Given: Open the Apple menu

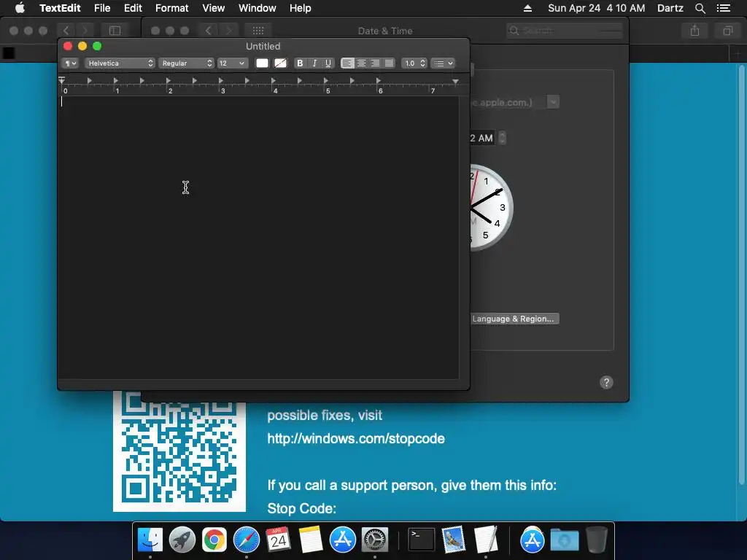Looking at the screenshot, I should [20, 8].
